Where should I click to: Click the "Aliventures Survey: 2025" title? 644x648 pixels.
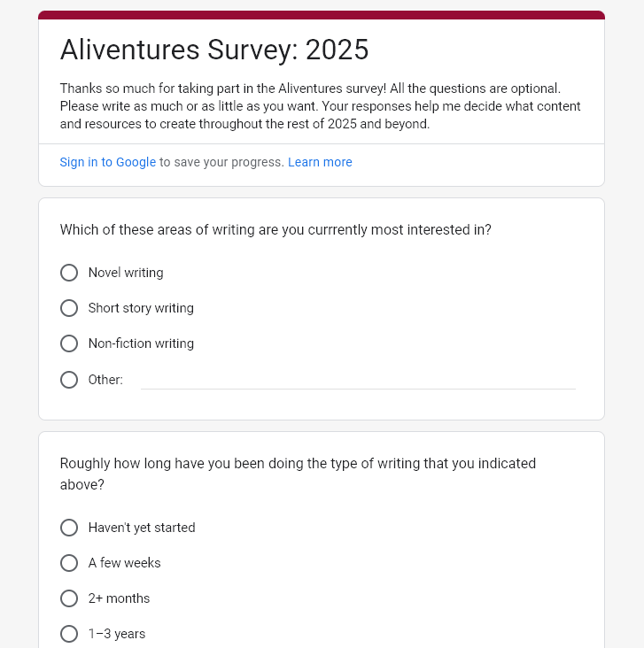click(214, 50)
